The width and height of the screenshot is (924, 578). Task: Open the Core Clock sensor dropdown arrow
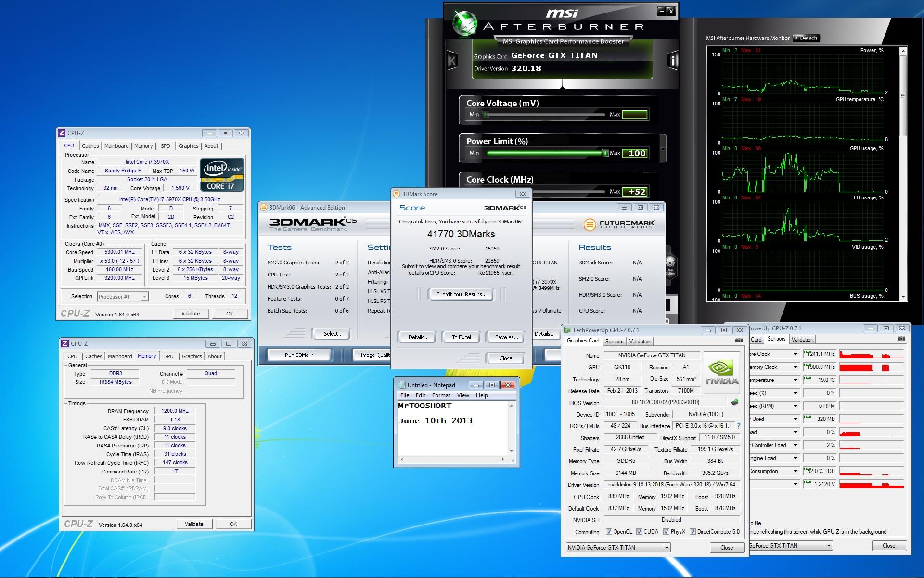796,354
